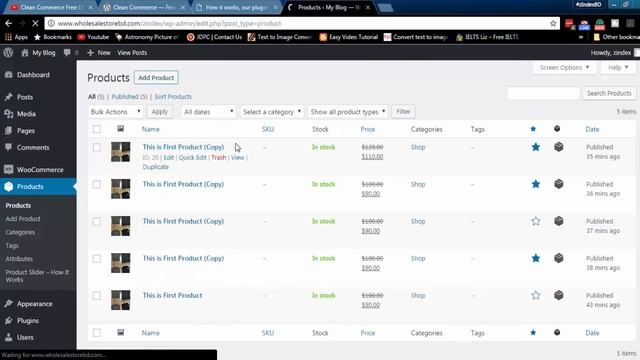Viewport: 640px width, 360px height.
Task: Sort by featured star column header
Action: tap(533, 129)
